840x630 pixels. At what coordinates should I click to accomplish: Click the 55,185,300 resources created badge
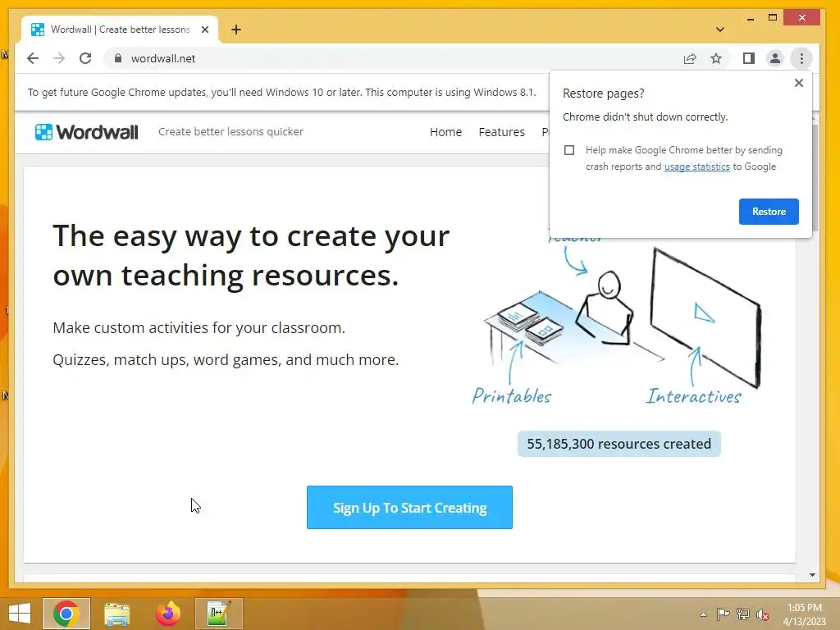[619, 444]
